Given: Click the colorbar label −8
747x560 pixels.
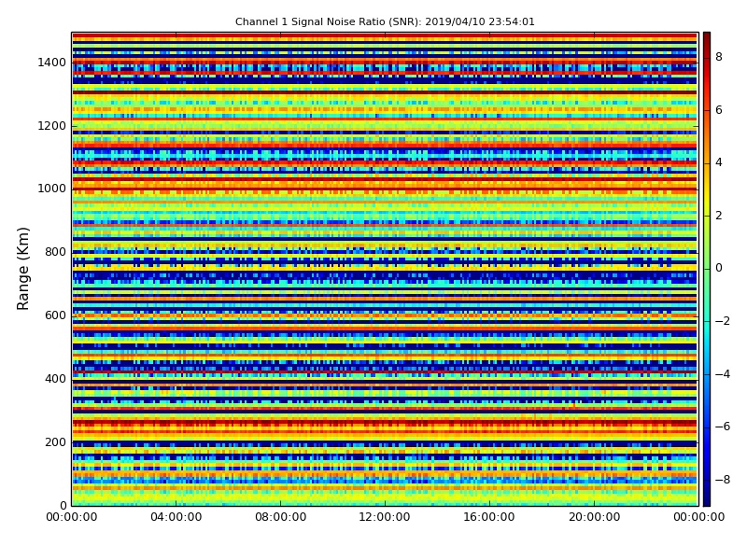Looking at the screenshot, I should (723, 480).
